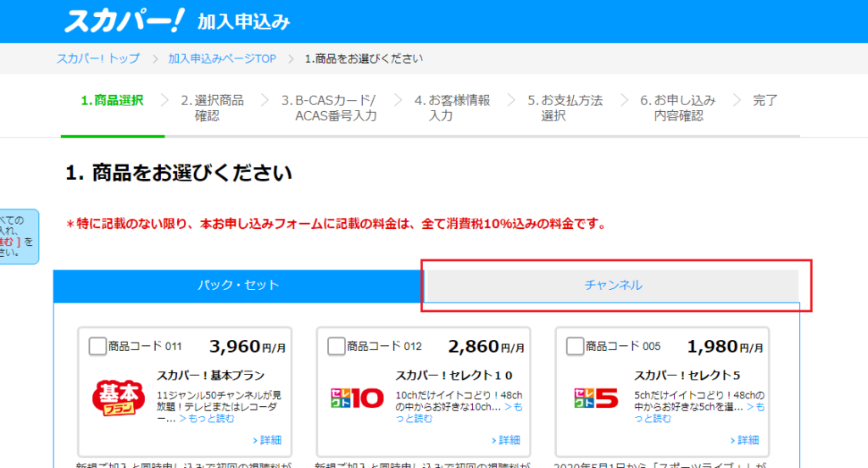Click the 2,860円/月 price
Image resolution: width=868 pixels, height=468 pixels.
tap(486, 347)
